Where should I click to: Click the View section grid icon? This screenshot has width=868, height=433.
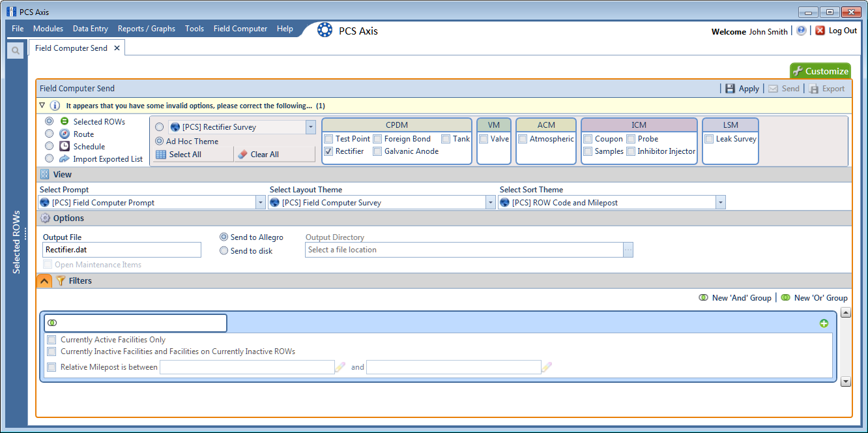click(45, 174)
